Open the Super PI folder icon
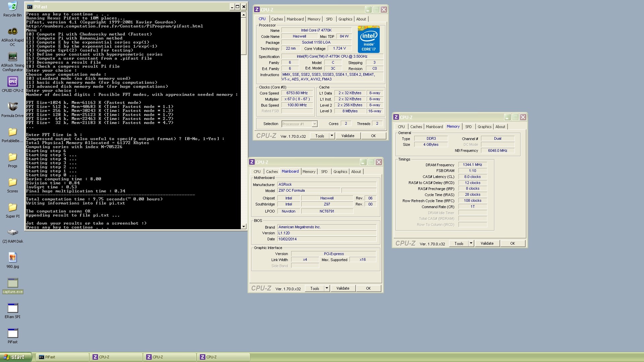The width and height of the screenshot is (644, 362). tap(12, 210)
